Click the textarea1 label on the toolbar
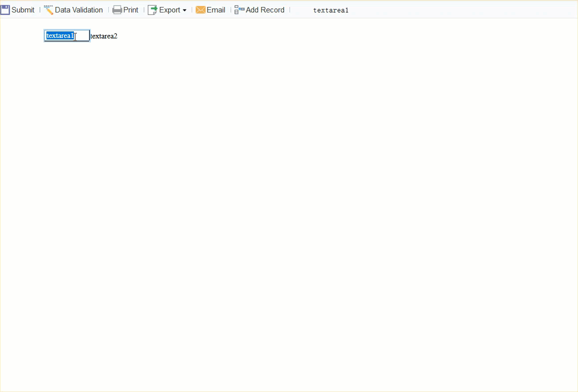This screenshot has width=578, height=392. [x=330, y=10]
